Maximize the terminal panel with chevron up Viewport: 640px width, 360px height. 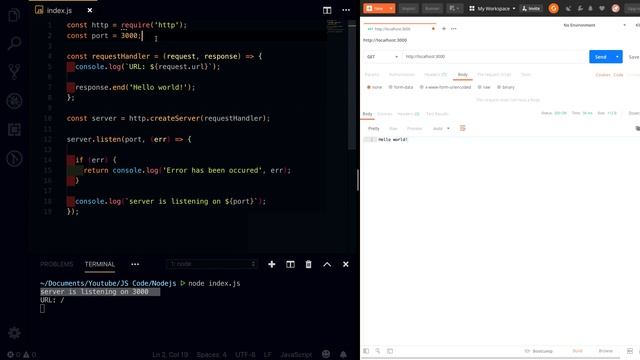(327, 264)
